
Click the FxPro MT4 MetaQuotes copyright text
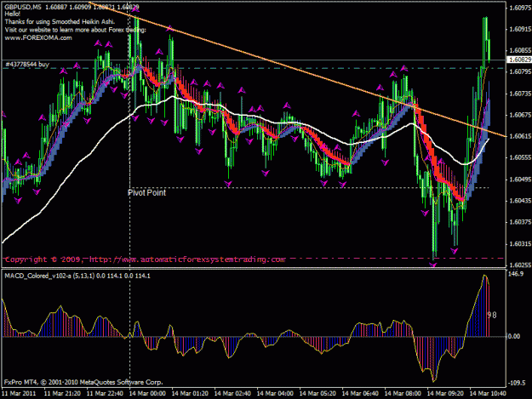click(x=83, y=382)
